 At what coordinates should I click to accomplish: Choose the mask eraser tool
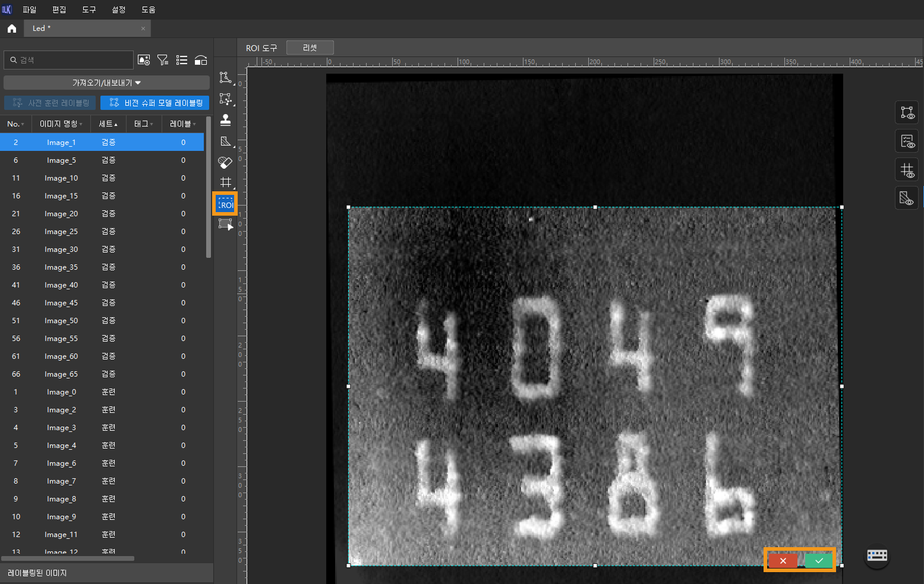coord(225,162)
